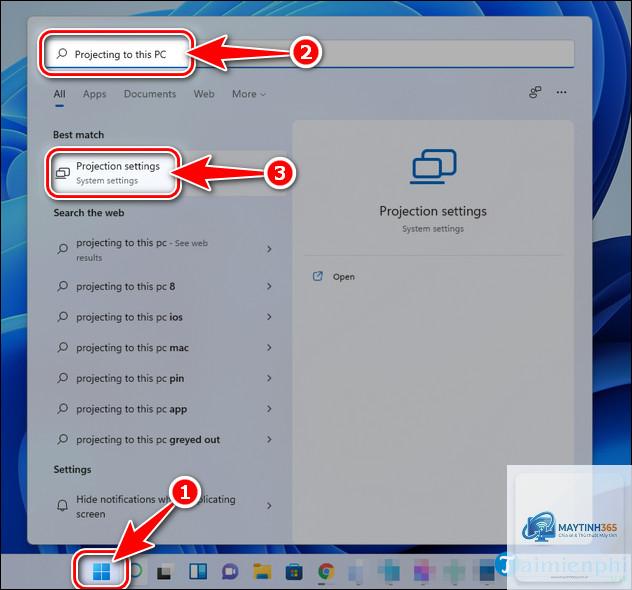Viewport: 632px width, 590px height.
Task: Switch to the All tab
Action: pos(59,94)
